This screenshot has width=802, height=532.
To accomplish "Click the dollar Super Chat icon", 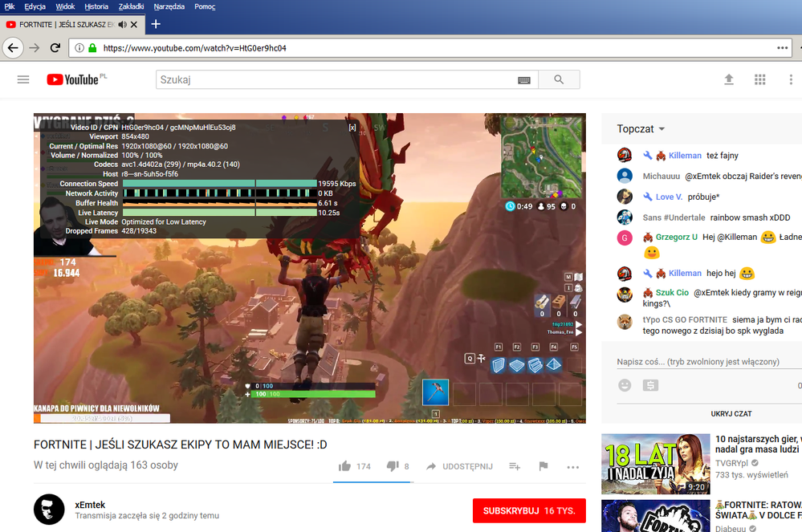I will coord(650,385).
